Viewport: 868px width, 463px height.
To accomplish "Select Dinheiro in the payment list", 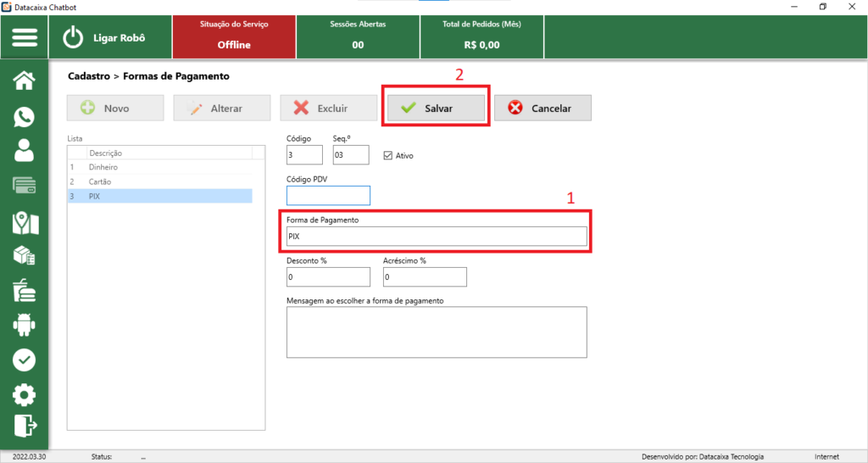I will (x=103, y=167).
